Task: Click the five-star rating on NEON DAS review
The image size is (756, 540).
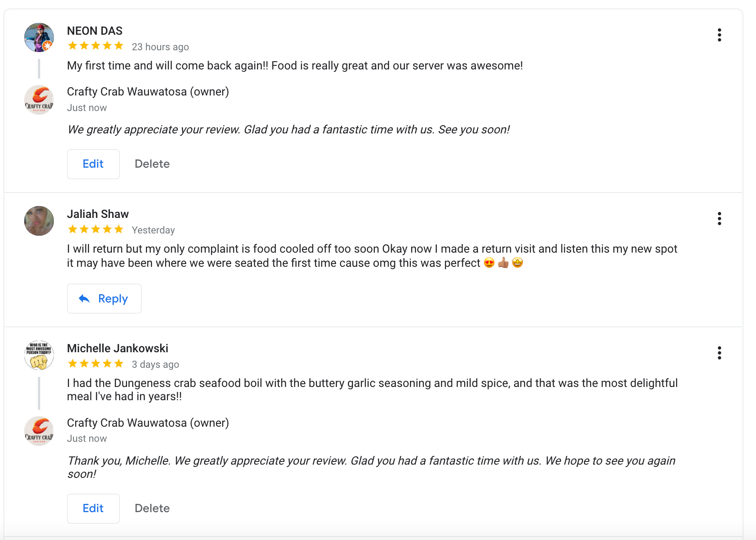Action: [95, 46]
